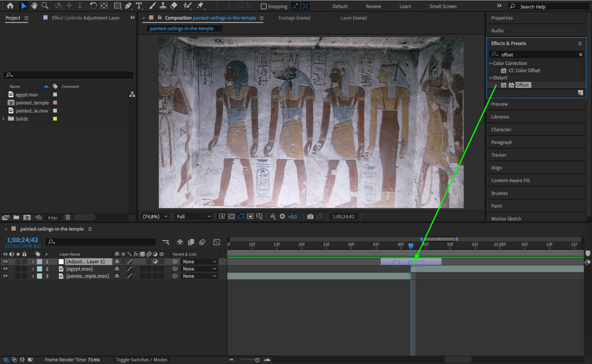This screenshot has height=364, width=592.
Task: Hide the egypt.mov layer visibility
Action: [x=5, y=269]
